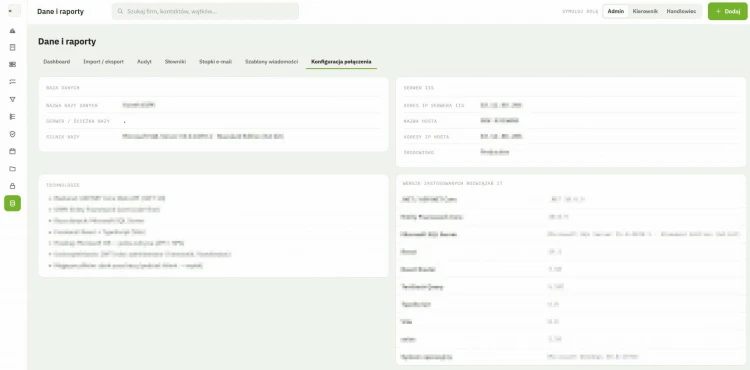Open the contacts card sidebar icon
The width and height of the screenshot is (750, 370).
[x=12, y=65]
